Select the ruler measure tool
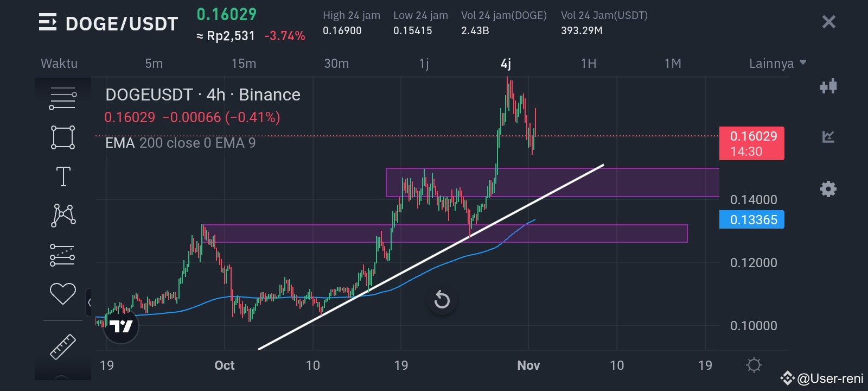The image size is (868, 391). point(63,346)
